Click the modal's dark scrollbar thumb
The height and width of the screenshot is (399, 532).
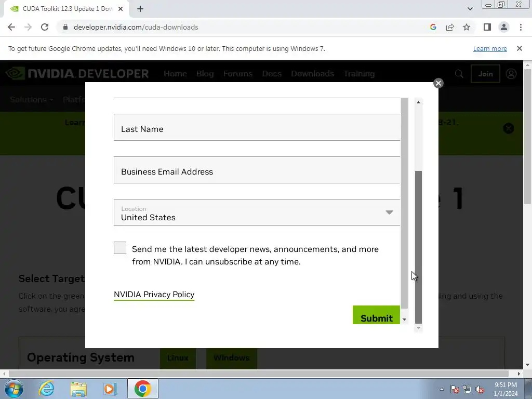pos(418,247)
